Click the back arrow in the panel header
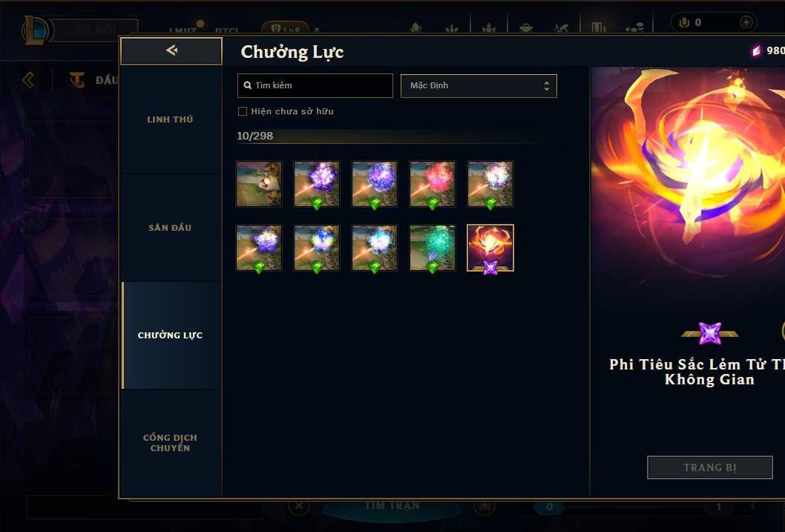 [171, 50]
